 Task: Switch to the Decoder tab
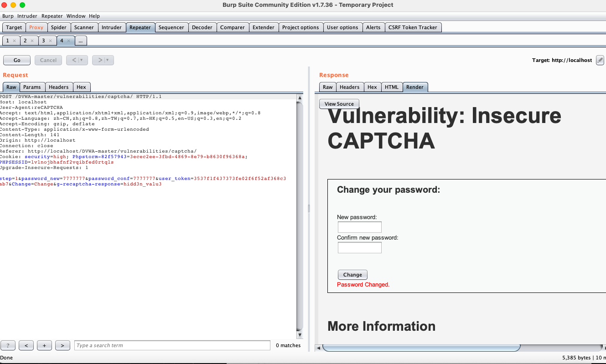click(x=202, y=27)
